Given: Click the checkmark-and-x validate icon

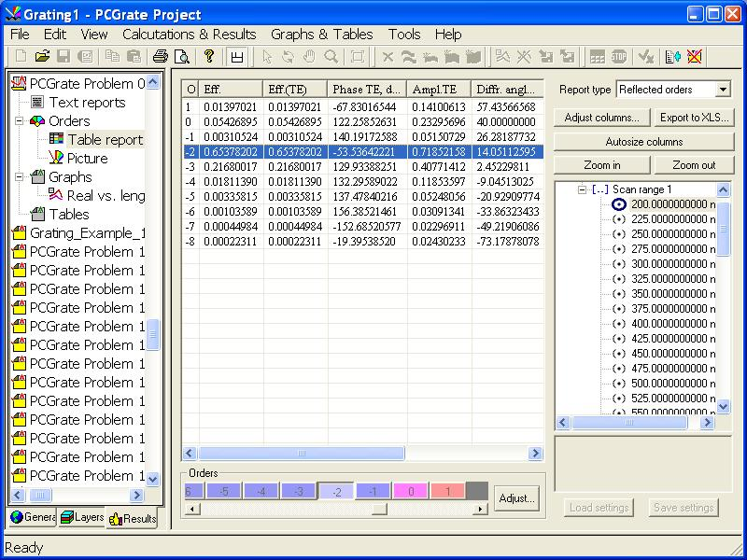Looking at the screenshot, I should 645,57.
